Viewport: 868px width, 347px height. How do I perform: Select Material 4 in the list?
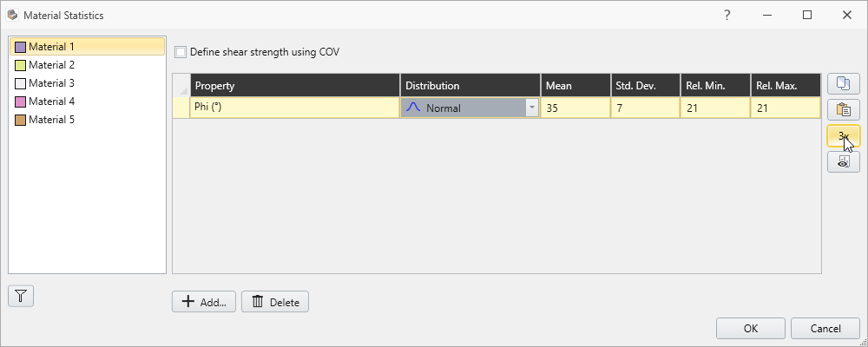(x=52, y=101)
